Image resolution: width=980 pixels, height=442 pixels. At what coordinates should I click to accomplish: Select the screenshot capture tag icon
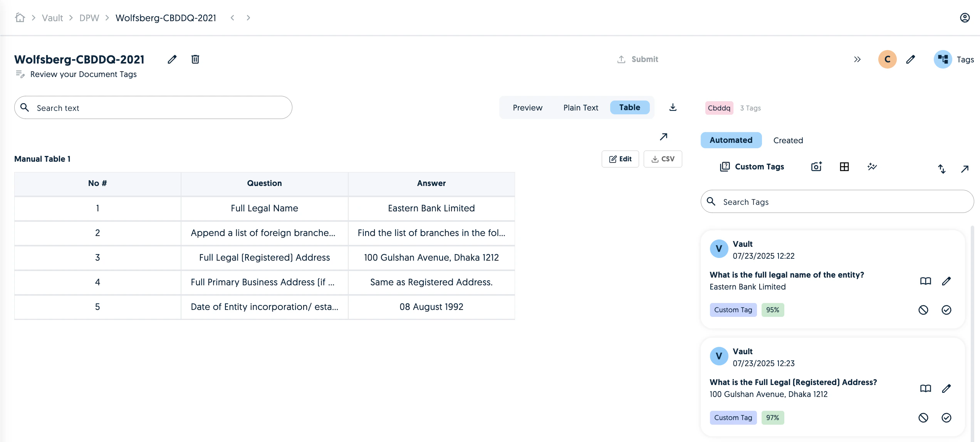pyautogui.click(x=817, y=167)
